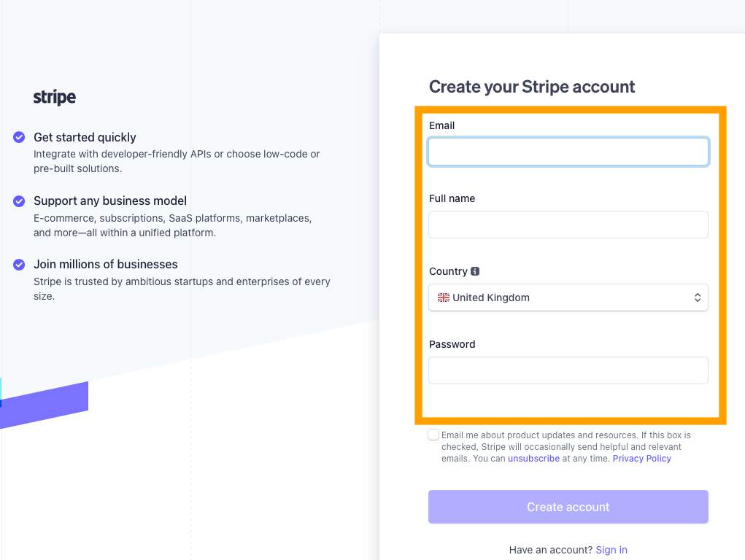Screen dimensions: 745x560
Task: Click the Create your Stripe account heading
Action: 532,87
